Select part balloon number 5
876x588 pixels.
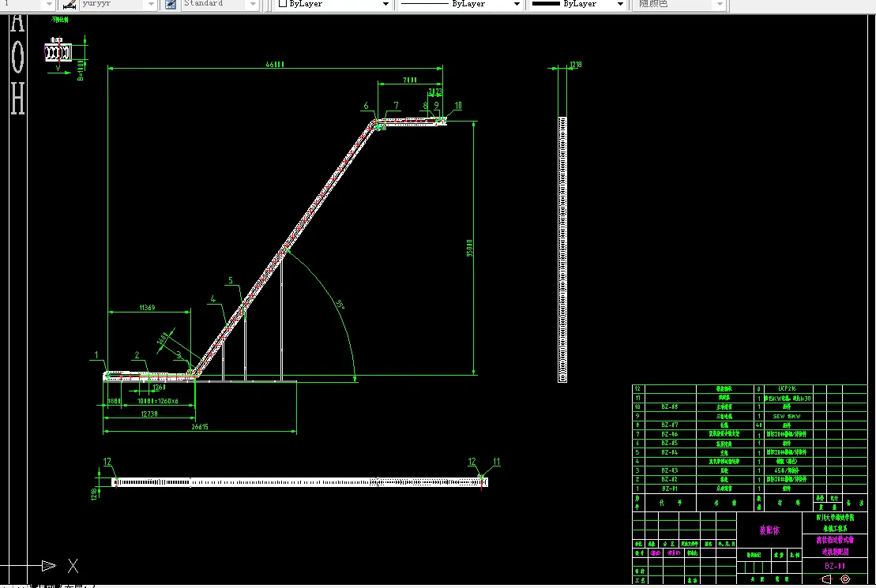(230, 280)
